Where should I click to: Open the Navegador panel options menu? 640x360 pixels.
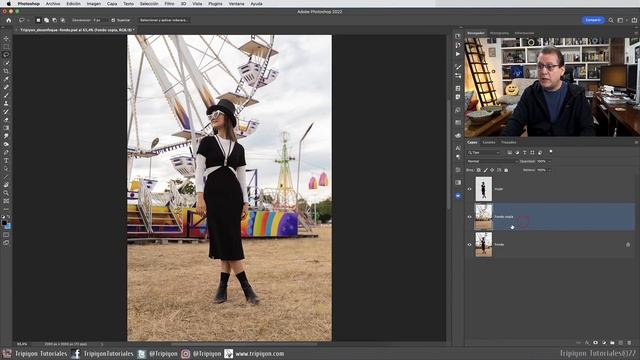tap(636, 33)
